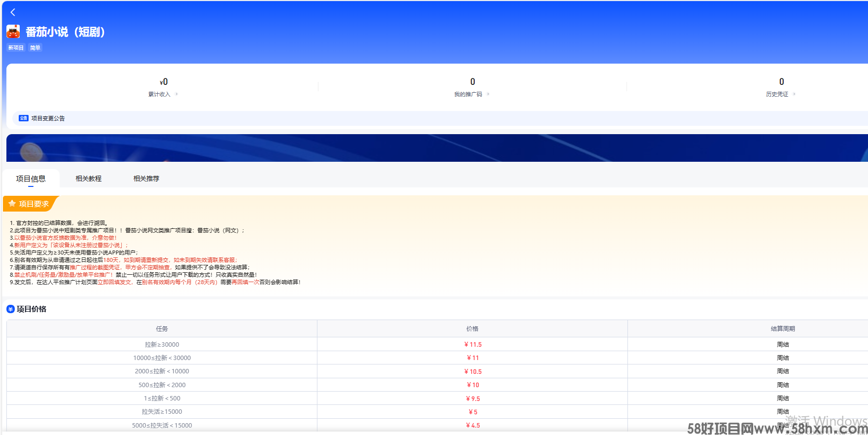
Task: Select the 2000≤拉新<10000 cell
Action: click(162, 371)
